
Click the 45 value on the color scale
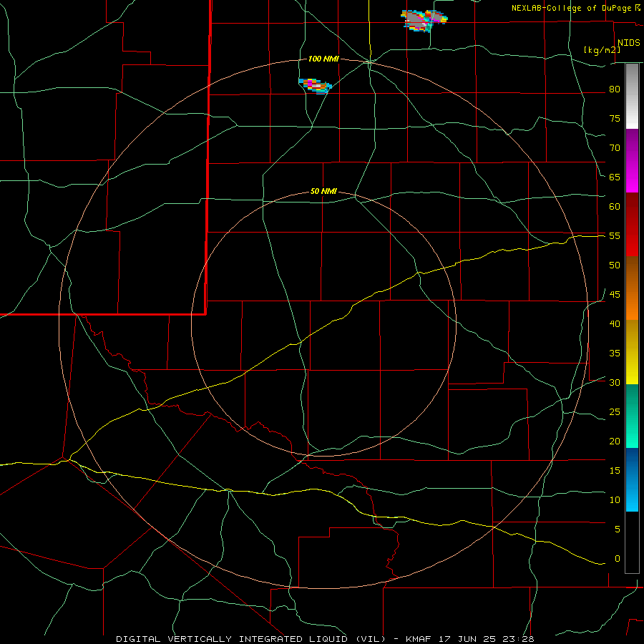click(x=615, y=295)
